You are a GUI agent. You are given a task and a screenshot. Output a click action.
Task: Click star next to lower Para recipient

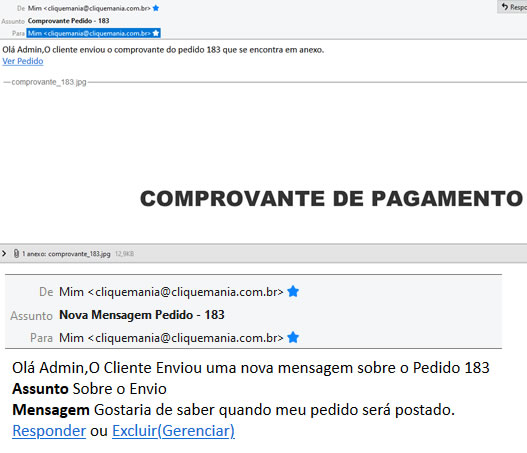tap(293, 337)
